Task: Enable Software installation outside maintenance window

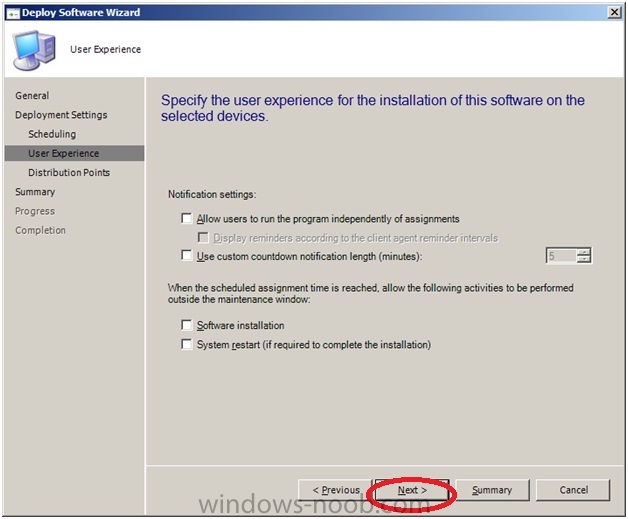Action: tap(187, 325)
